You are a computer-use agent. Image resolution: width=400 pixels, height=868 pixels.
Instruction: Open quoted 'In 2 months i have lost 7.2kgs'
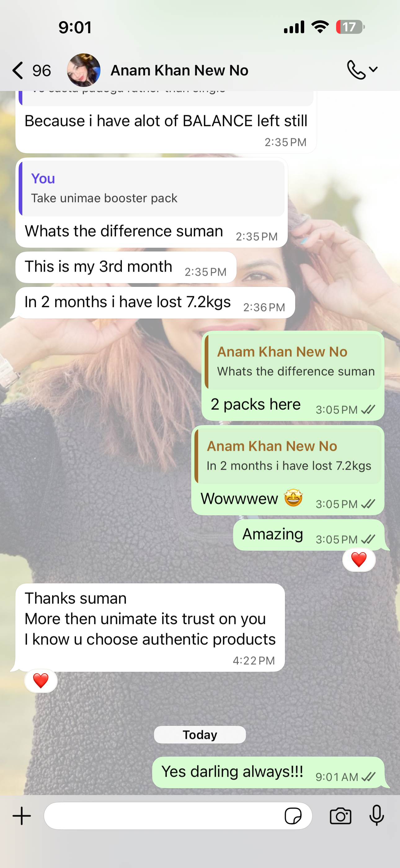click(x=288, y=456)
